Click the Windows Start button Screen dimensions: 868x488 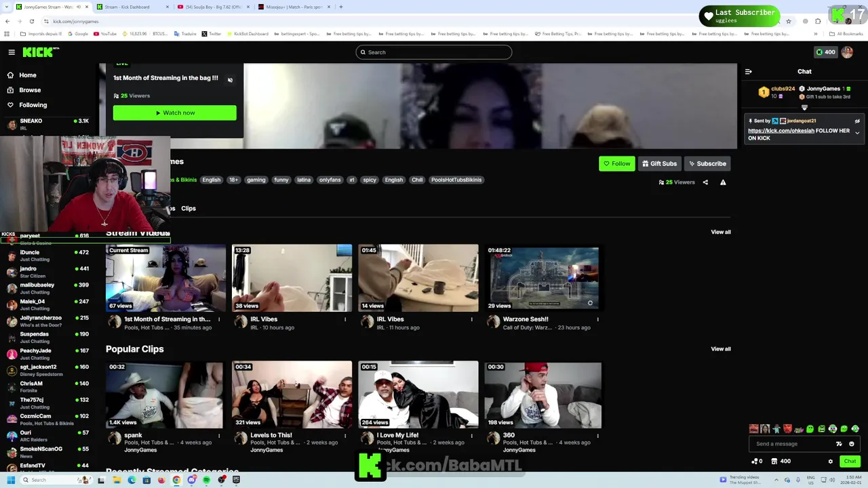(x=11, y=480)
